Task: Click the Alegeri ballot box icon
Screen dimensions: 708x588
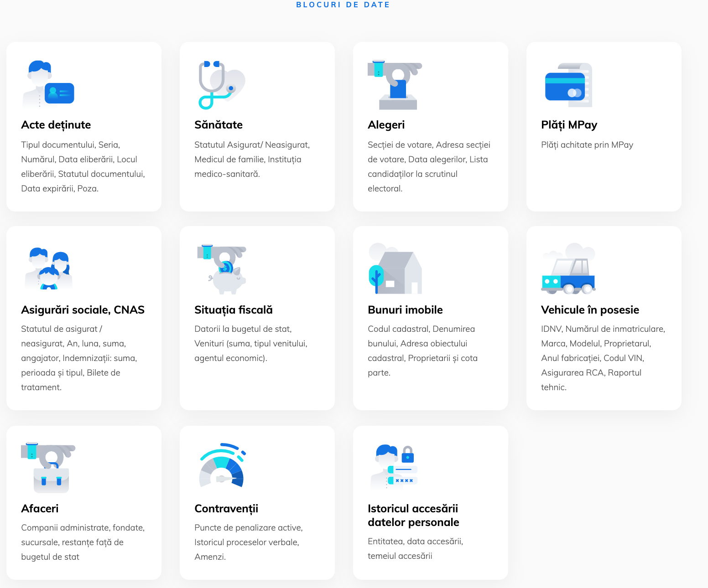Action: (x=395, y=86)
